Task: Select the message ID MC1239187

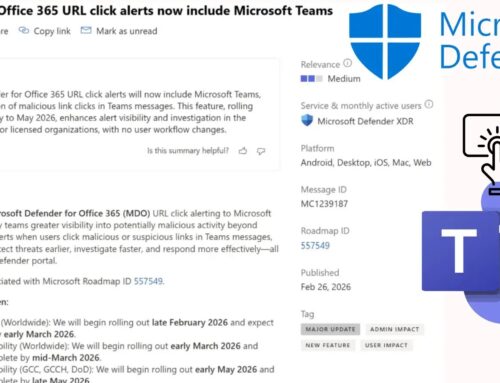Action: [x=324, y=204]
